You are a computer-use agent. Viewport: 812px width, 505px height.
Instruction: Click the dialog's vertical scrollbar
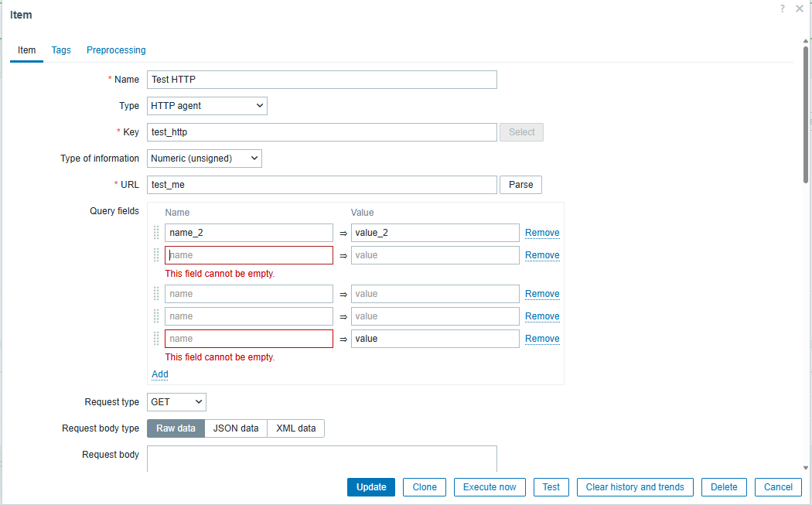805,116
